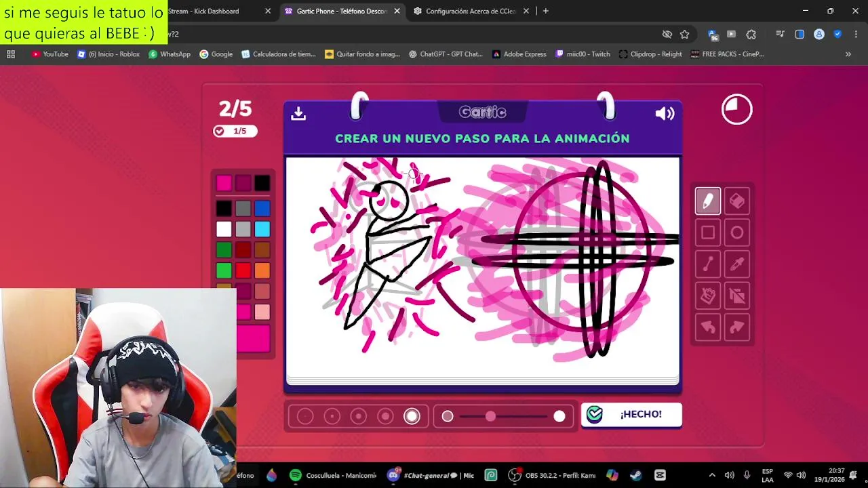Select the rectangle shape tool
Image resolution: width=868 pixels, height=488 pixels.
[707, 232]
